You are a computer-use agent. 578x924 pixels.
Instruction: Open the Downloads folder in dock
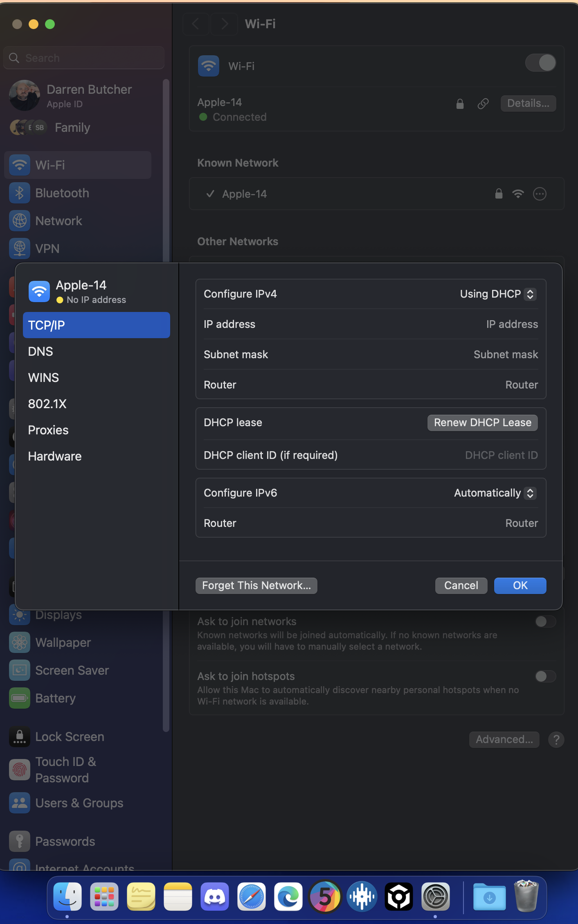point(490,897)
